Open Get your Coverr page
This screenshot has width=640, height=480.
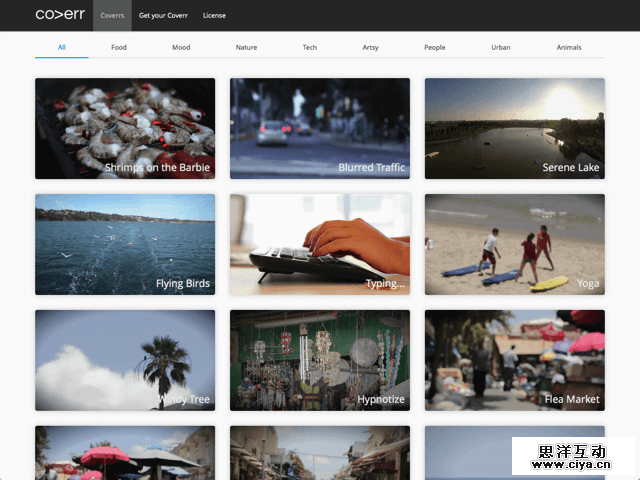(x=163, y=16)
